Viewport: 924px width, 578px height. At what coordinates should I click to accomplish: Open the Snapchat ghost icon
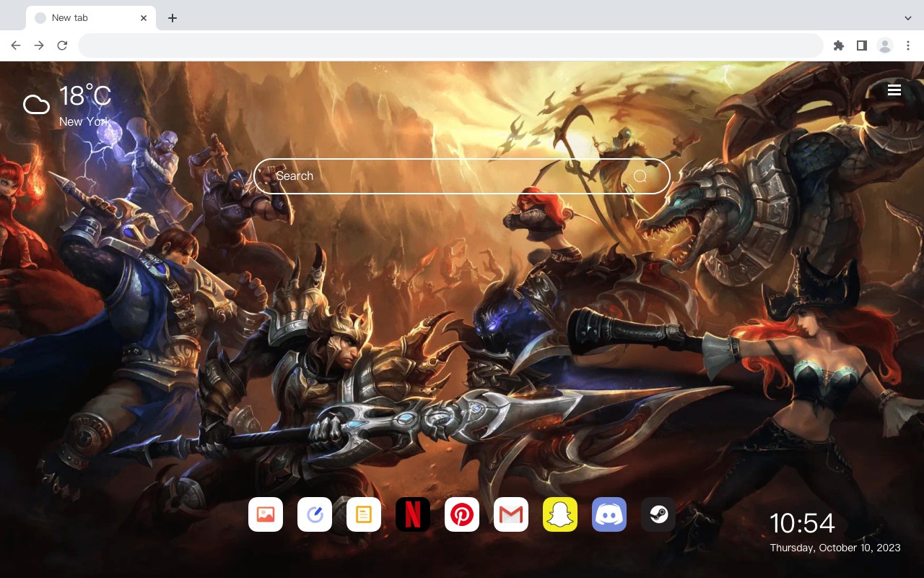[x=560, y=514]
